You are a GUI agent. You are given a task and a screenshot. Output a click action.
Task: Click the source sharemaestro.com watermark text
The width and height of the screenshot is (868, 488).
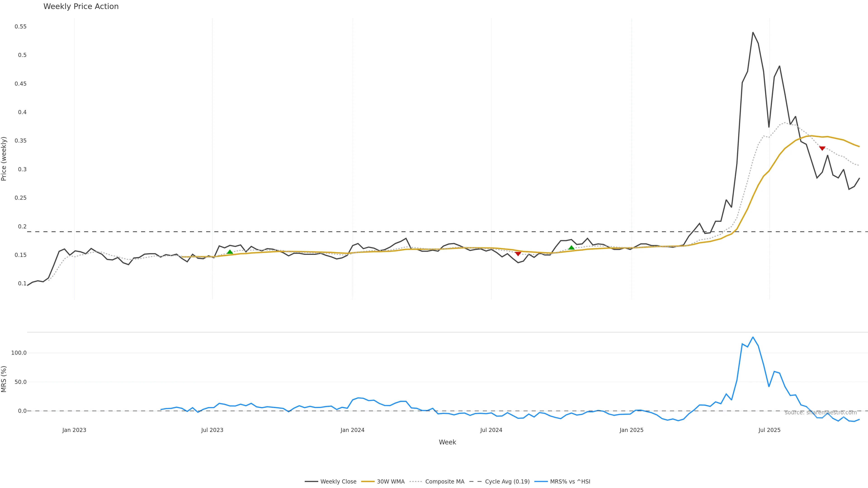821,413
